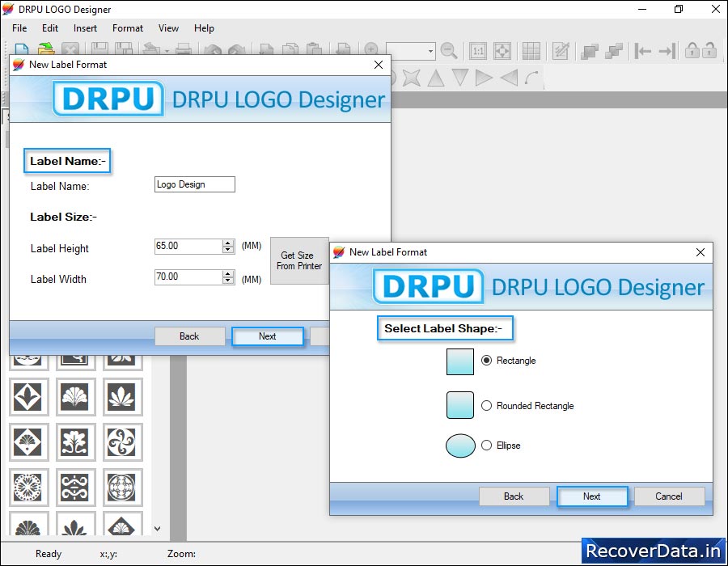Screen dimensions: 728x566
Task: Click the printer icon in the toolbar
Action: point(184,49)
